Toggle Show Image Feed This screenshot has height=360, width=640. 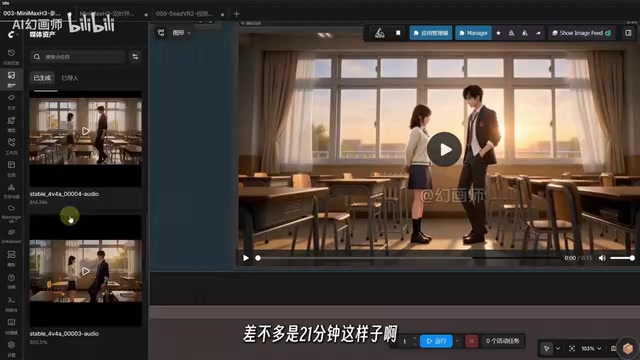tap(581, 33)
